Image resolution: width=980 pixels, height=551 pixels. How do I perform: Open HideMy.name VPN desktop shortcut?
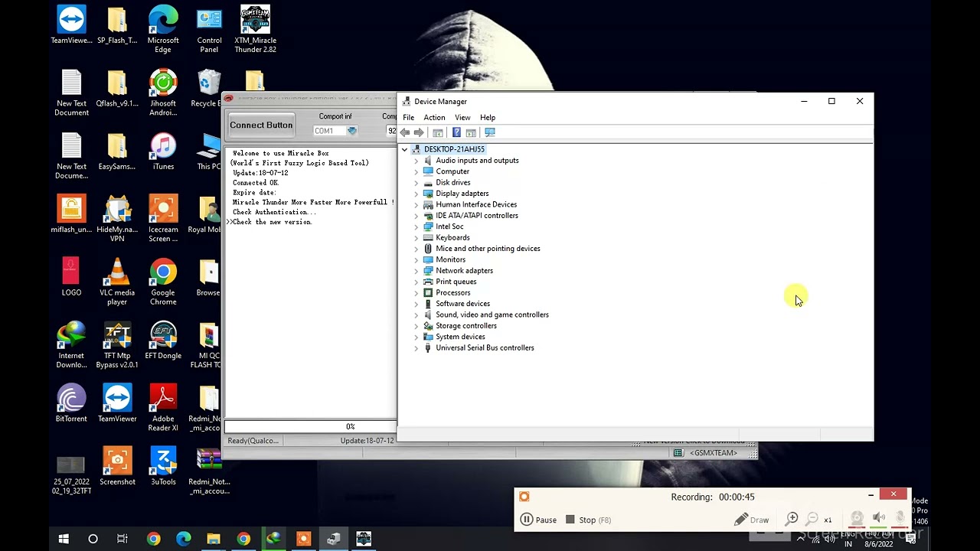point(117,219)
